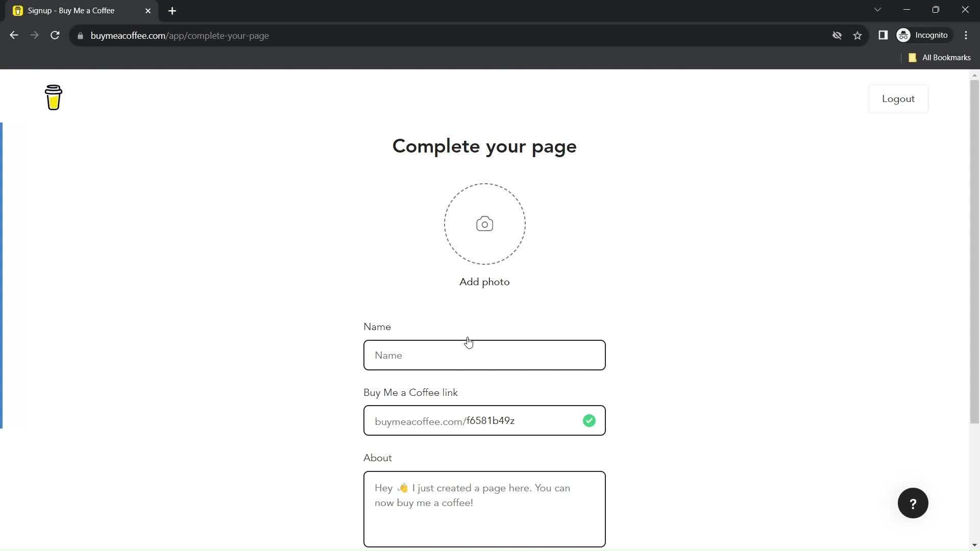The width and height of the screenshot is (980, 551).
Task: Reload the page with refresh icon
Action: tap(55, 35)
